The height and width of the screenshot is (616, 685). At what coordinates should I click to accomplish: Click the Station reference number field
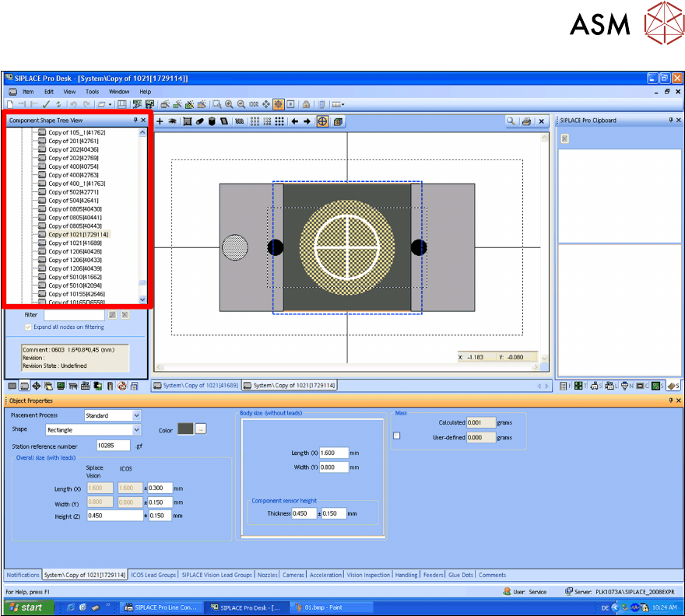click(x=114, y=446)
